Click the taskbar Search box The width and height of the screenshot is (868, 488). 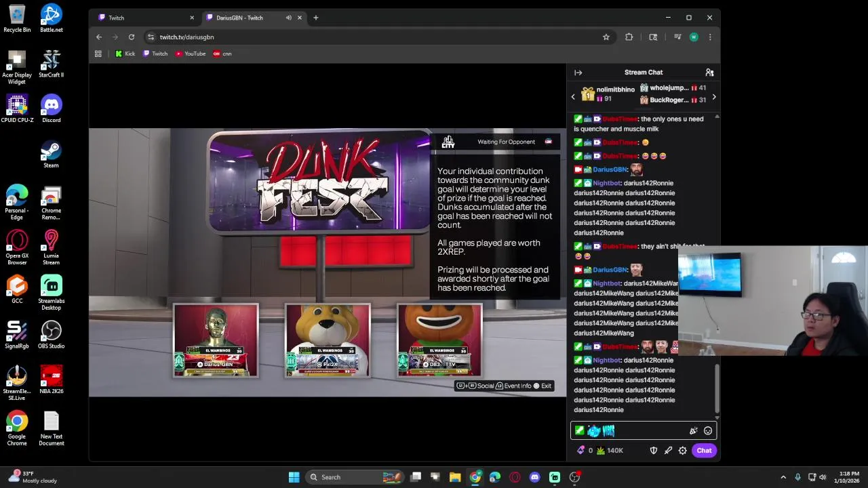(x=356, y=477)
